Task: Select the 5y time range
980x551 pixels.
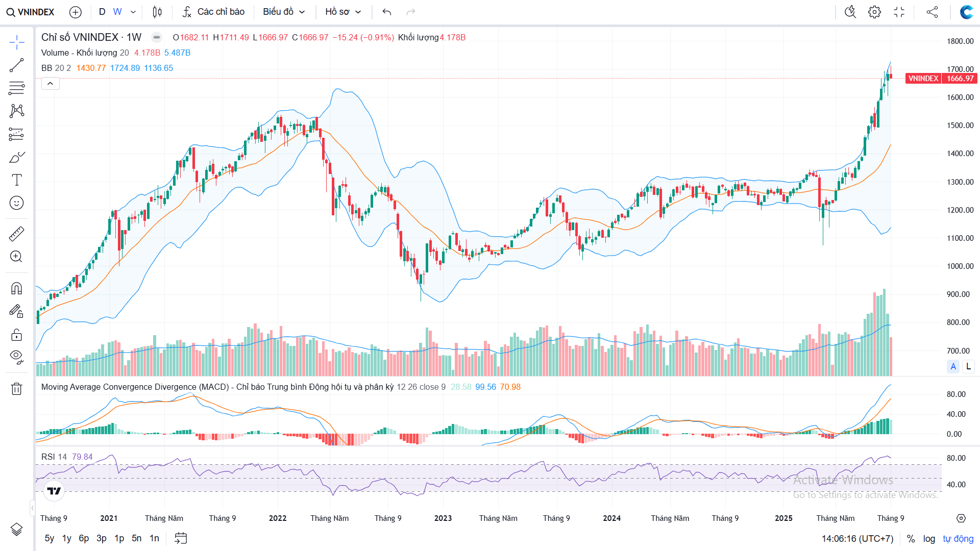Action: click(49, 538)
